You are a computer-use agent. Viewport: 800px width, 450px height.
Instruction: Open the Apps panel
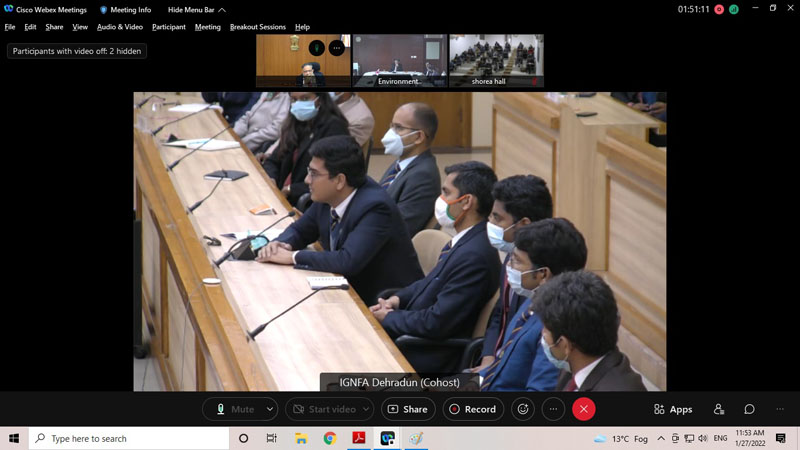click(673, 409)
